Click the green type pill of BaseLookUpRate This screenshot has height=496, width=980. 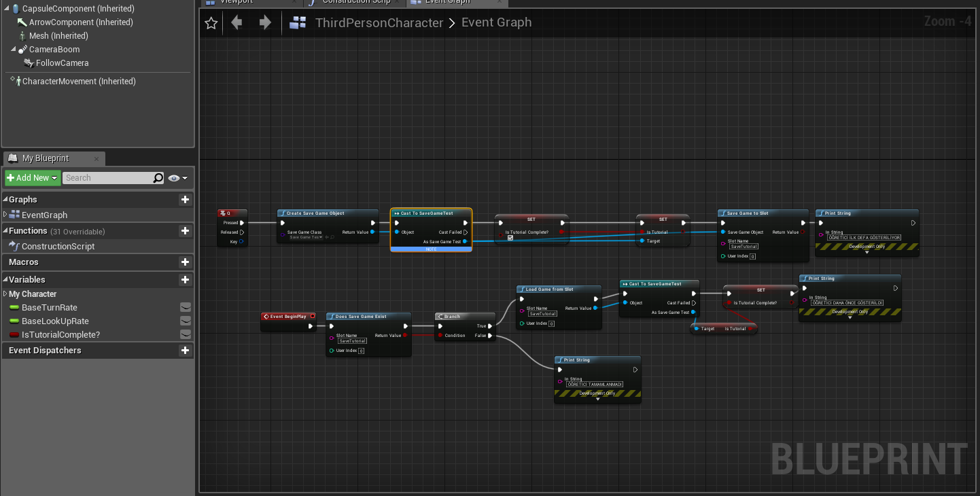[x=14, y=321]
